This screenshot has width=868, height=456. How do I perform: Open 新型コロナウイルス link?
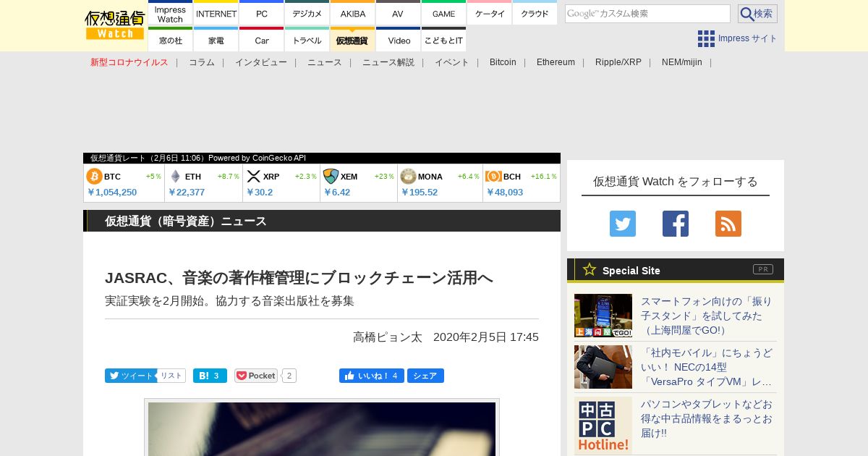tap(129, 62)
